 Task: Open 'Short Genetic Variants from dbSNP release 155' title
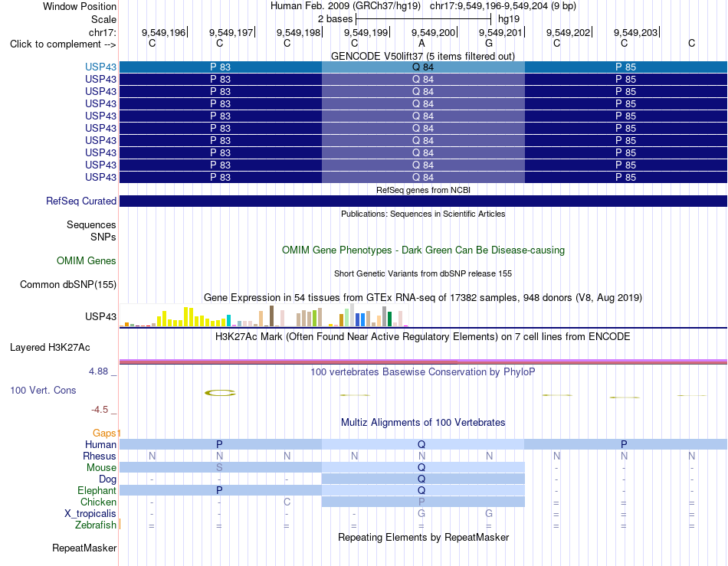(x=423, y=273)
